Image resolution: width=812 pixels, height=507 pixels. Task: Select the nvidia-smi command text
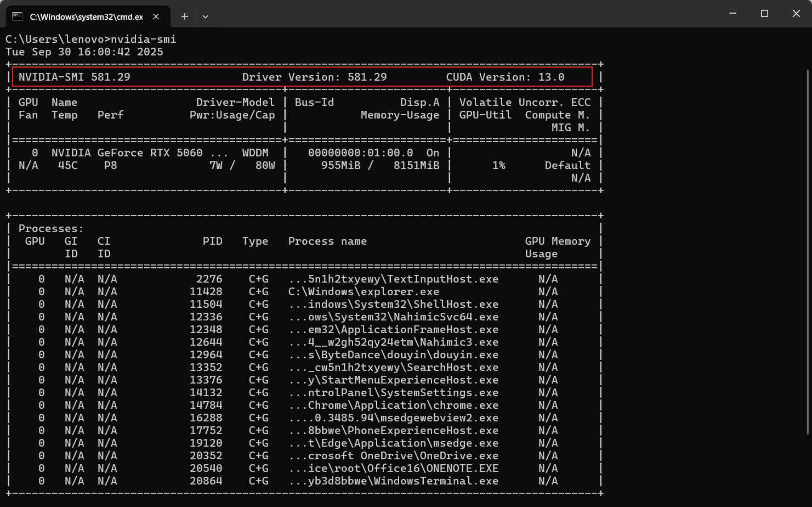click(143, 39)
